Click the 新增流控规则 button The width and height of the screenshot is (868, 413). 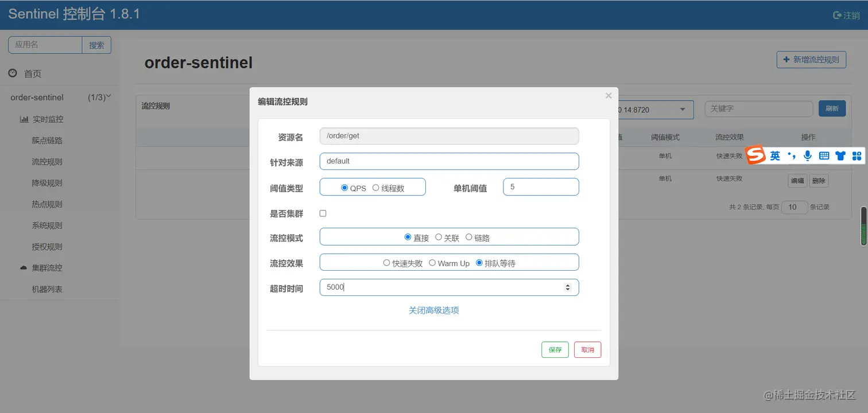pyautogui.click(x=811, y=60)
